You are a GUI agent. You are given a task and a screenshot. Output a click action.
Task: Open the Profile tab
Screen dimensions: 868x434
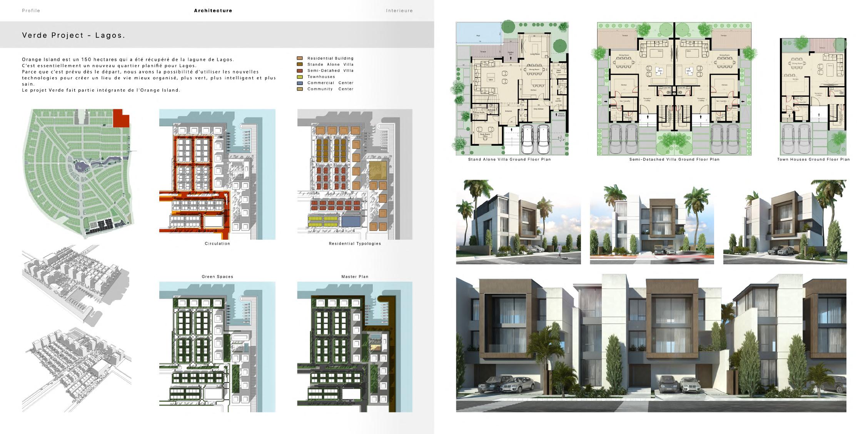pyautogui.click(x=31, y=11)
